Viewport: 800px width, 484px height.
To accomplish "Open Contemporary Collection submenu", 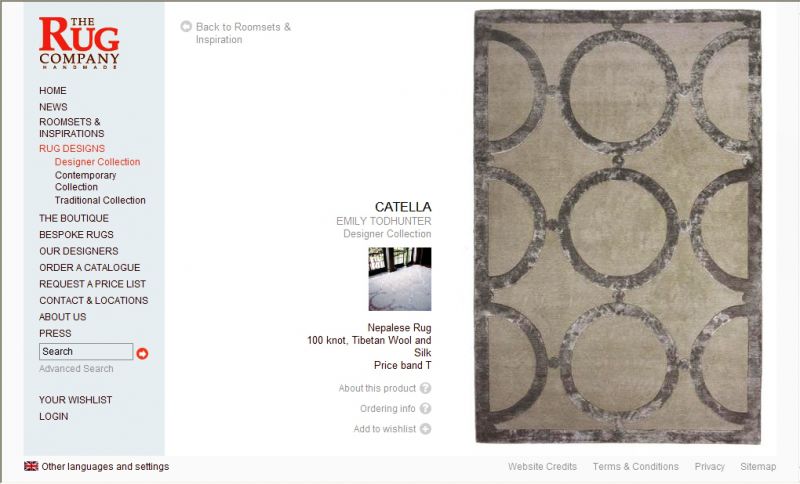I will 86,181.
